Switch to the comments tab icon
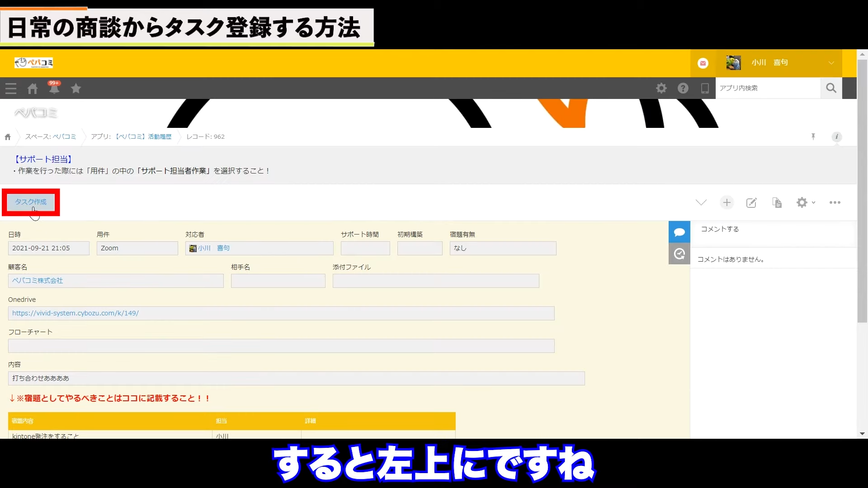Image resolution: width=868 pixels, height=488 pixels. pos(679,232)
